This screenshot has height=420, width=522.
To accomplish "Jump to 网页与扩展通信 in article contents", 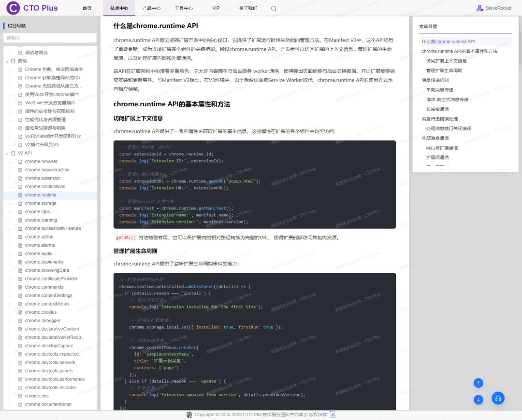I will 442,148.
